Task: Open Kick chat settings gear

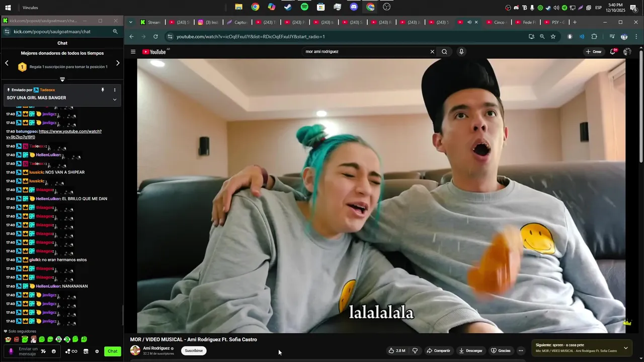Action: (x=97, y=351)
